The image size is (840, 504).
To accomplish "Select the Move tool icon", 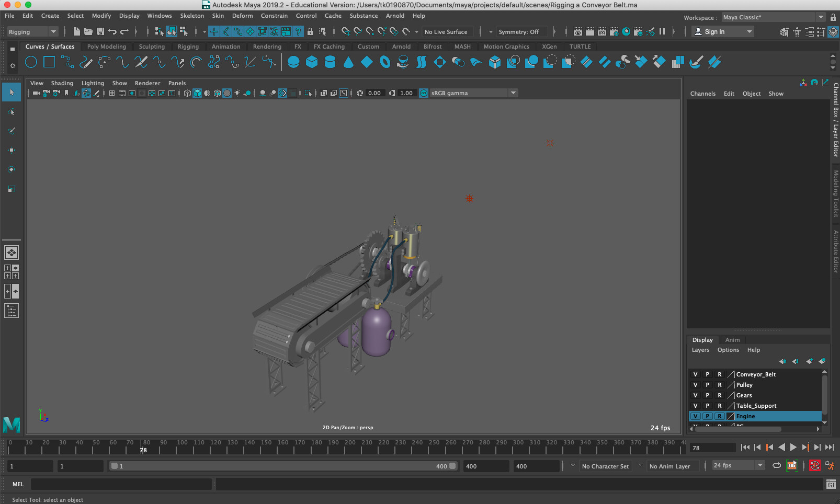I will click(x=12, y=151).
